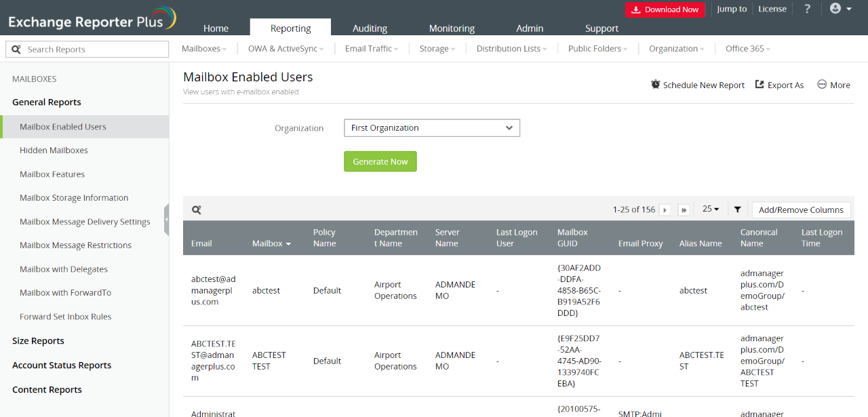
Task: Change rows per page from 25
Action: click(x=710, y=210)
